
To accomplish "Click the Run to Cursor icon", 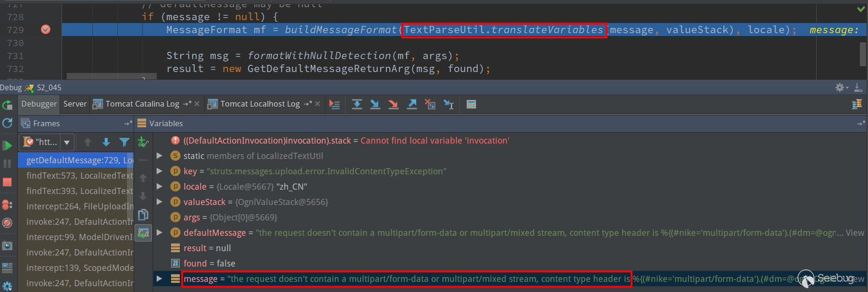I will (x=448, y=104).
